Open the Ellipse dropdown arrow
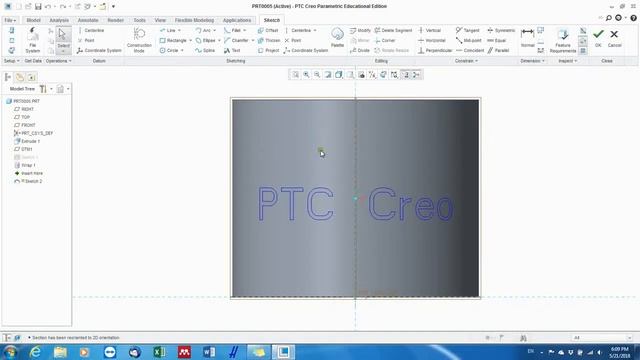The height and width of the screenshot is (360, 640). point(219,40)
